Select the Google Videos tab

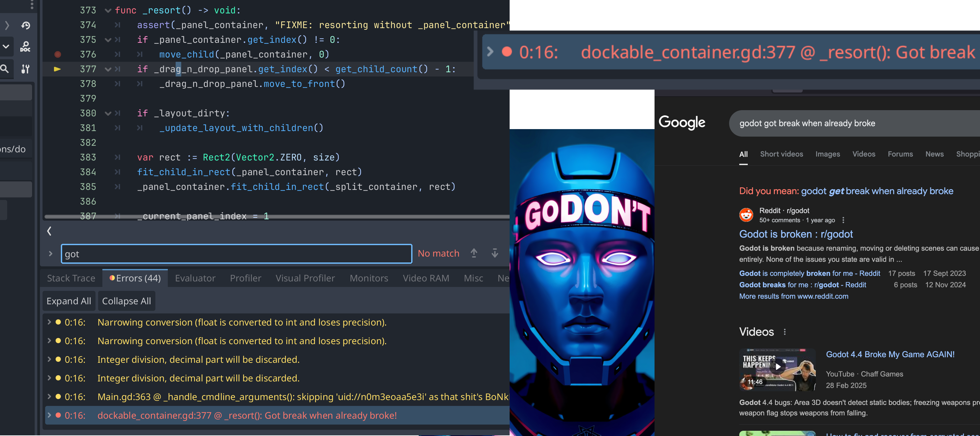pyautogui.click(x=864, y=154)
